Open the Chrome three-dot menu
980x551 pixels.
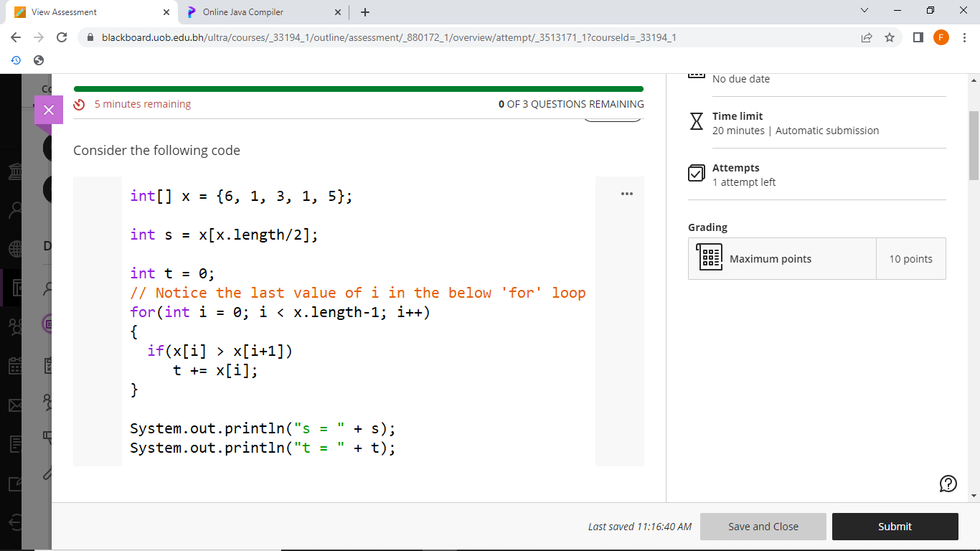pos(965,37)
